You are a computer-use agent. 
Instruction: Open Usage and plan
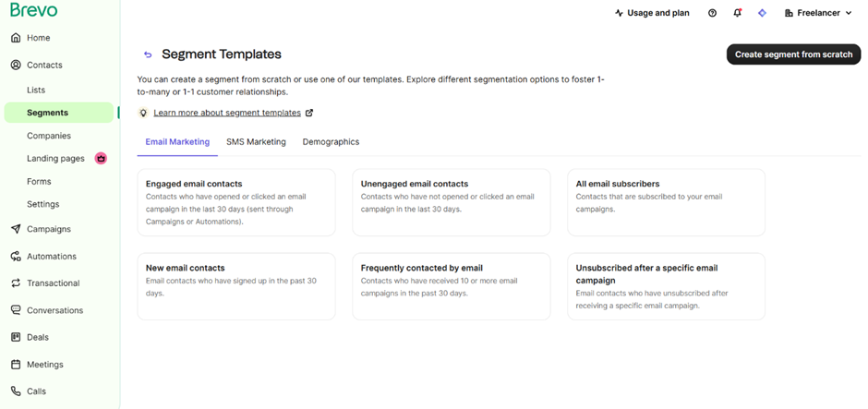click(x=652, y=13)
